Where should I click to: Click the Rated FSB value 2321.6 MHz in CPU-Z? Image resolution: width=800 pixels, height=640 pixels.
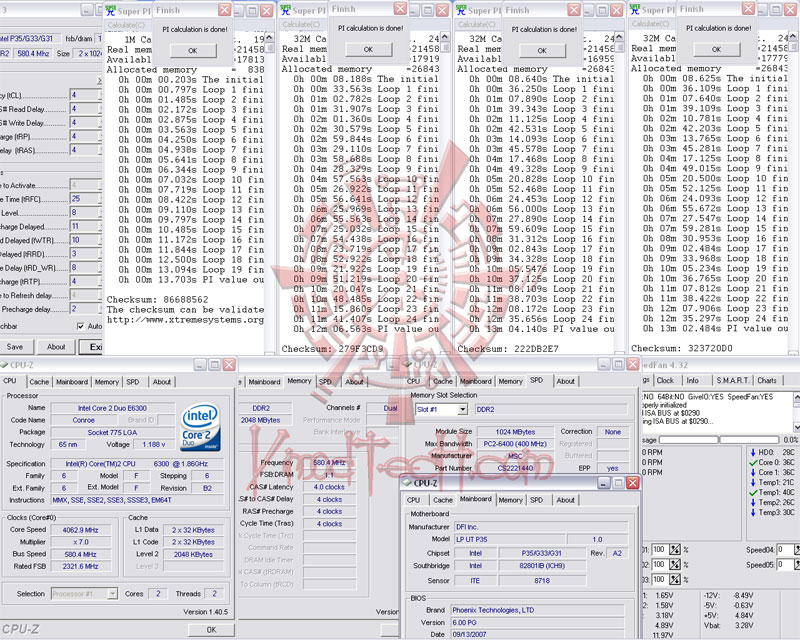coord(80,566)
